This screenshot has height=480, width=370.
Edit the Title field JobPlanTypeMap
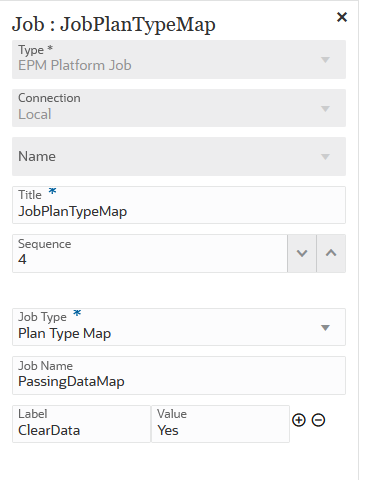click(x=179, y=205)
